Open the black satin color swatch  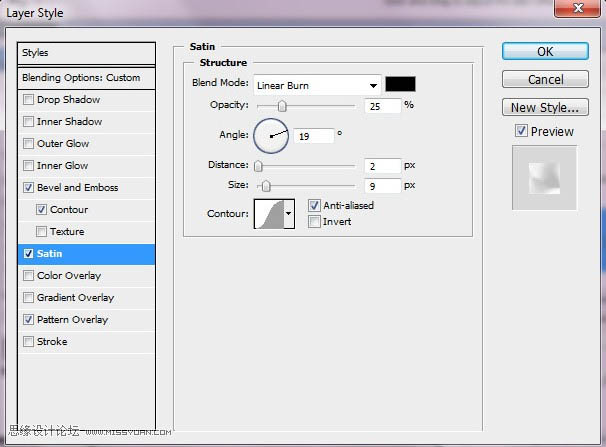(400, 84)
